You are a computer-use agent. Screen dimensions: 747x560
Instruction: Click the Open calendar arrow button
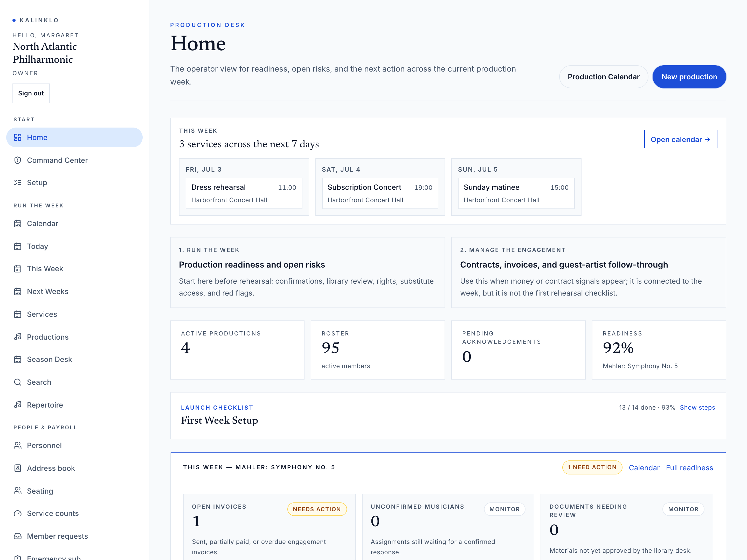point(681,139)
